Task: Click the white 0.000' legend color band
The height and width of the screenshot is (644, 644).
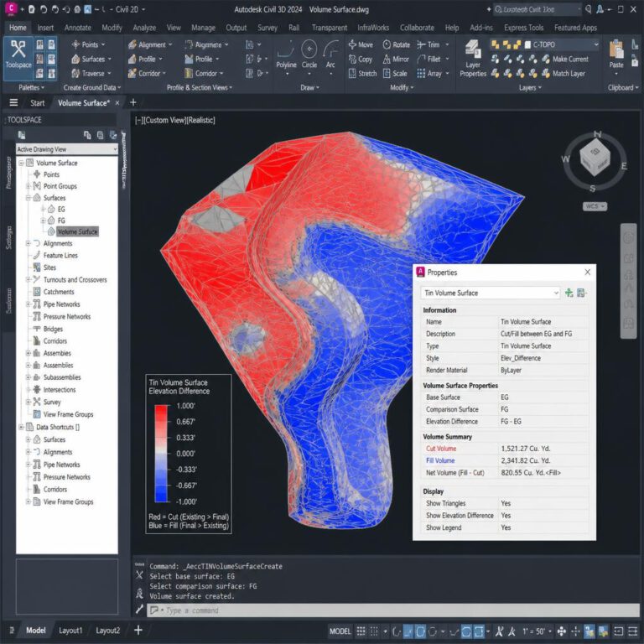Action: pyautogui.click(x=161, y=454)
